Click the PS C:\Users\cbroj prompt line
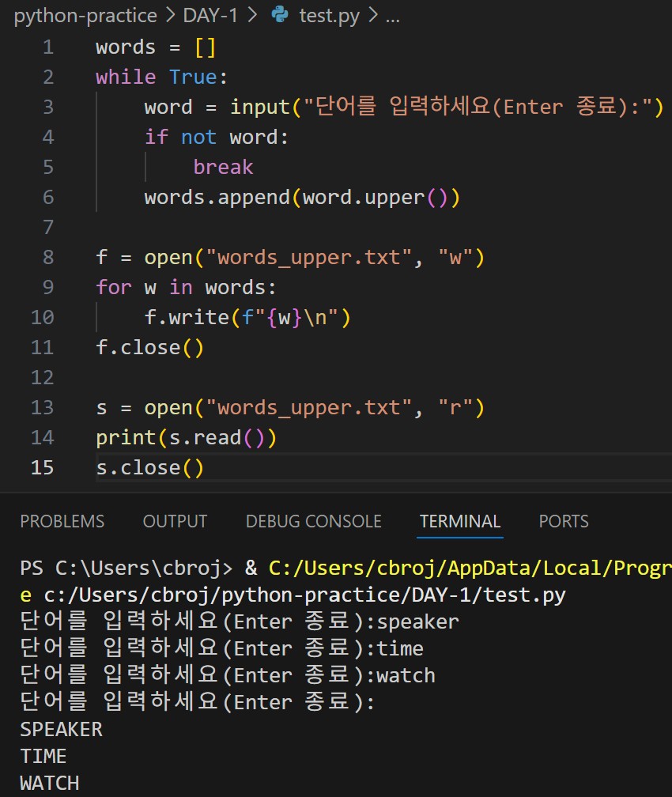 [345, 568]
